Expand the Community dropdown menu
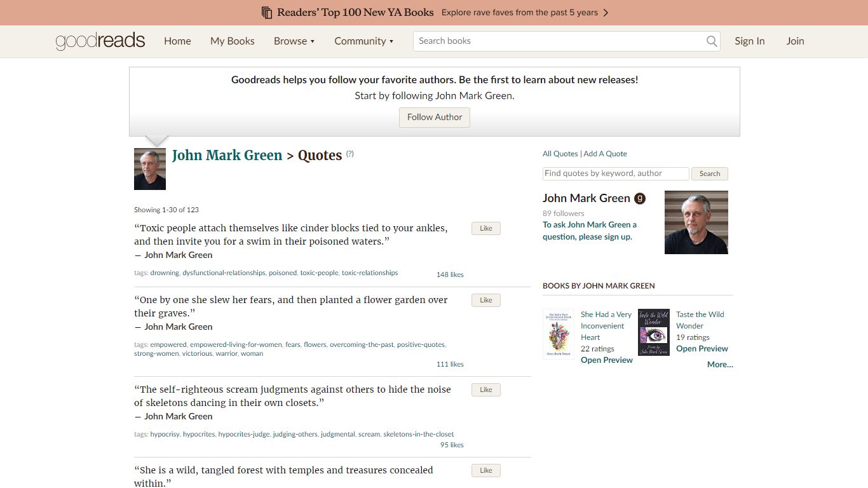 [x=364, y=41]
